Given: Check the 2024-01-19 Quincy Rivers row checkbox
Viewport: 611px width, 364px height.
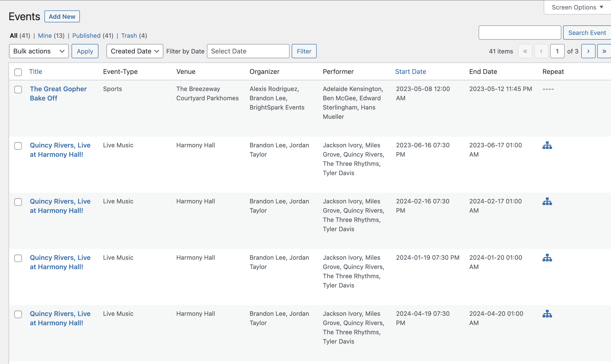Looking at the screenshot, I should [x=18, y=258].
